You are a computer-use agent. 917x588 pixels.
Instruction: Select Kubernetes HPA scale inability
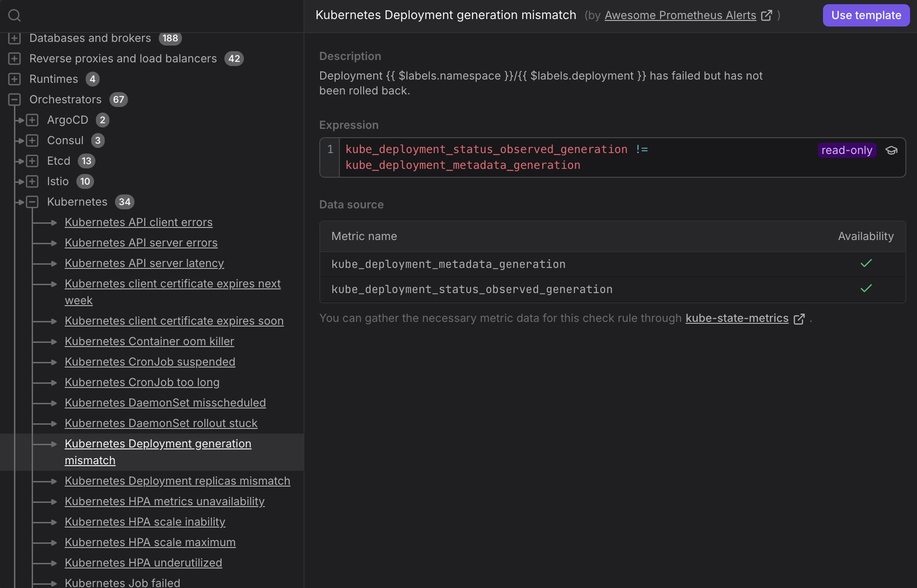pyautogui.click(x=145, y=522)
